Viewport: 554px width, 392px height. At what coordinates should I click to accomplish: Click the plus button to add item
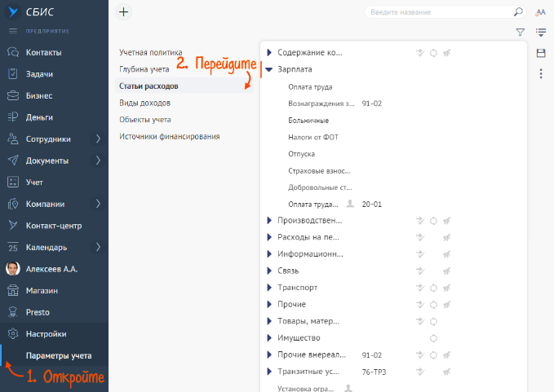pyautogui.click(x=124, y=12)
